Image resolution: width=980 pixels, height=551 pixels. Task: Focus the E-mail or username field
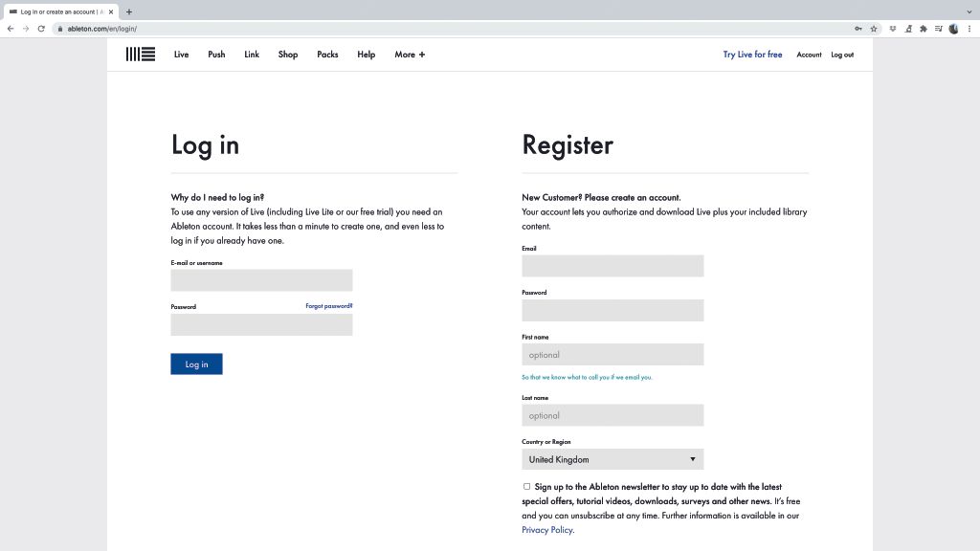[261, 280]
